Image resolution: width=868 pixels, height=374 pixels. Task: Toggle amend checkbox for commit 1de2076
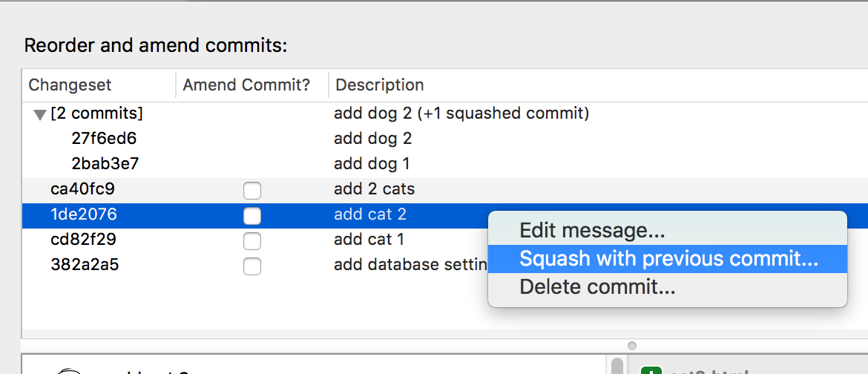coord(252,216)
